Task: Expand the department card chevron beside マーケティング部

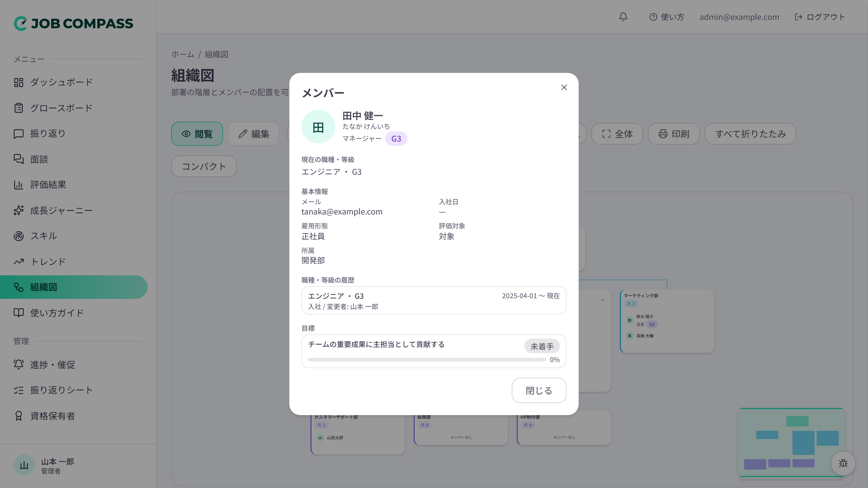Action: click(602, 300)
